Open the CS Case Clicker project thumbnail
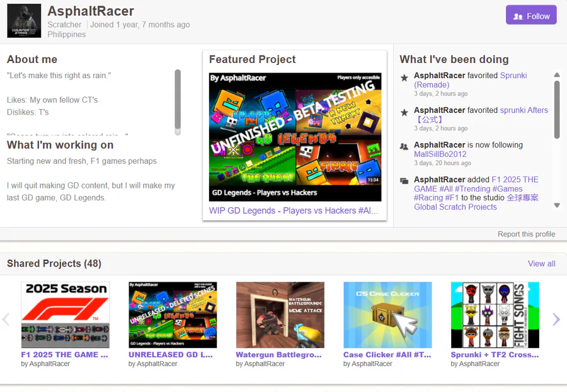 tap(387, 315)
